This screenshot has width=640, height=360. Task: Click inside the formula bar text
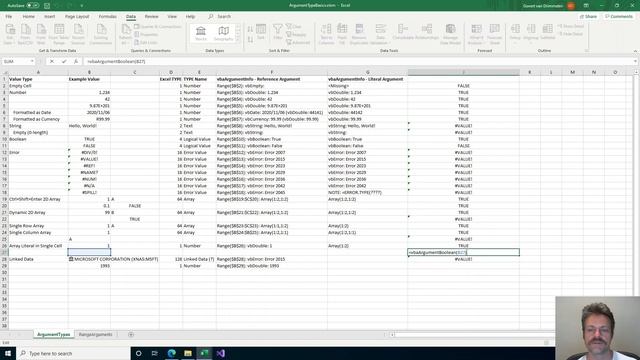pos(116,61)
